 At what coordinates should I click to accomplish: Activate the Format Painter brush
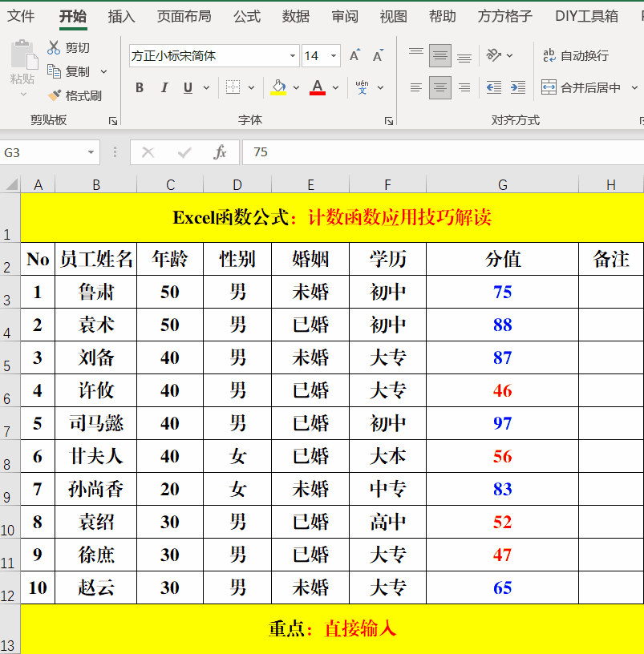[55, 95]
